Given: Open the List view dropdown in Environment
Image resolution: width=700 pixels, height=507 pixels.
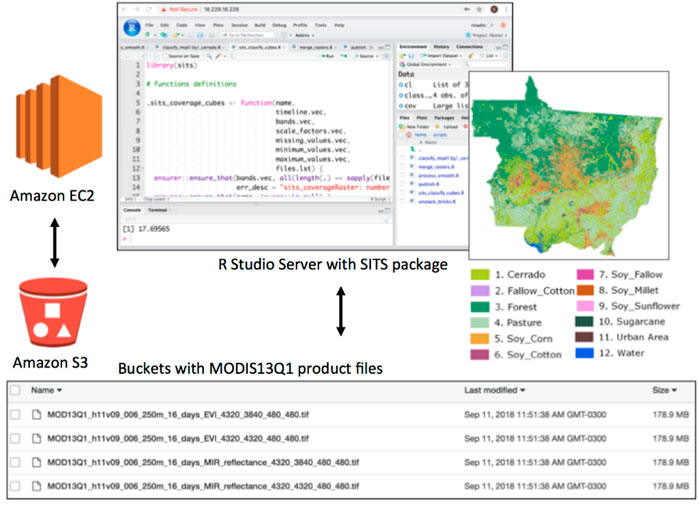Looking at the screenshot, I should 491,56.
